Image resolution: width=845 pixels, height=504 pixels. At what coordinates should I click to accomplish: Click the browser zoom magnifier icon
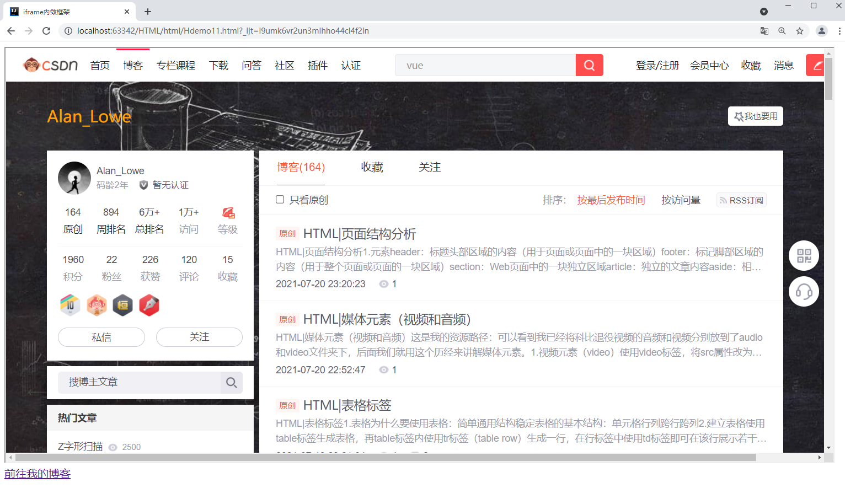tap(782, 31)
